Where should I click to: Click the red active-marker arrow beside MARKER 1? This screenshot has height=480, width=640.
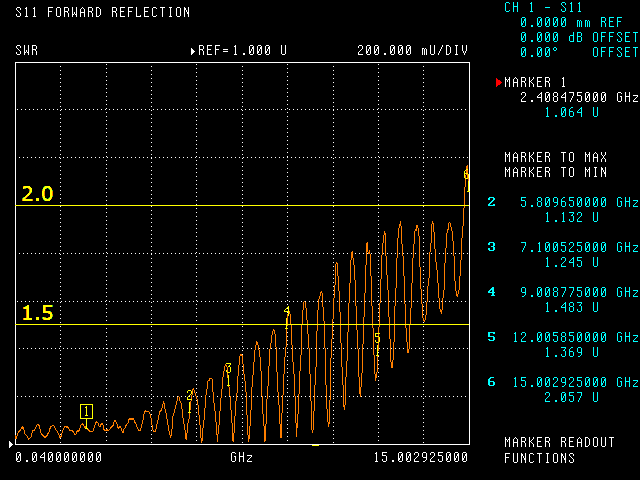[x=498, y=83]
